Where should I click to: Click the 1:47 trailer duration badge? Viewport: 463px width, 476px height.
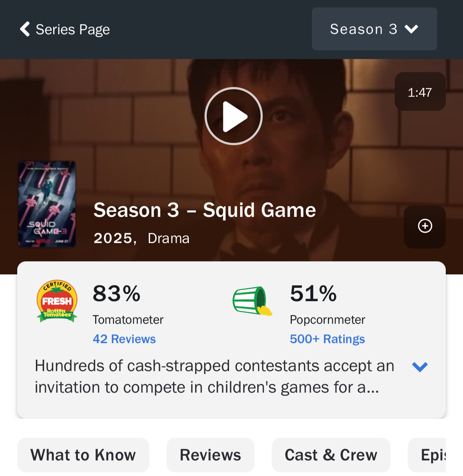click(420, 92)
